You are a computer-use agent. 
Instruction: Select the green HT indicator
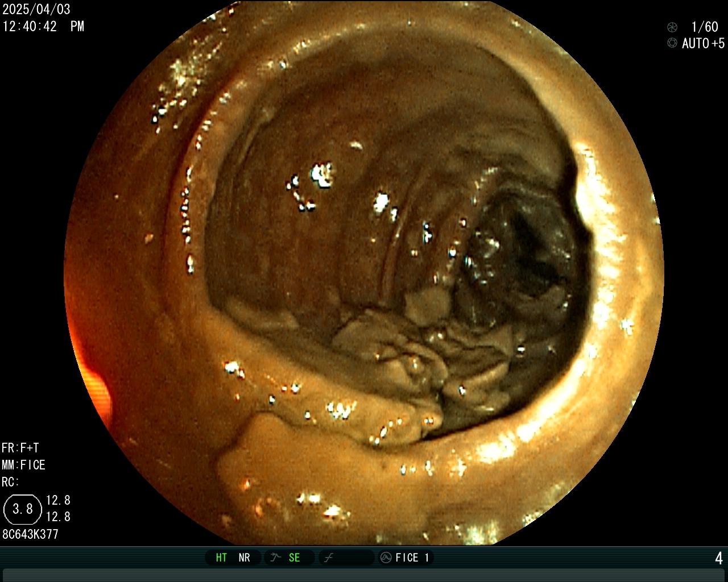[x=221, y=558]
